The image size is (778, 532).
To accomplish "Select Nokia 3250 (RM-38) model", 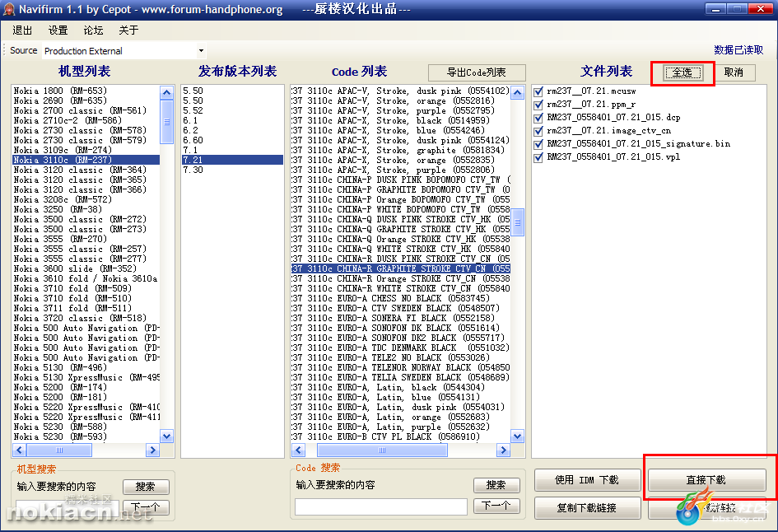I will [x=86, y=209].
